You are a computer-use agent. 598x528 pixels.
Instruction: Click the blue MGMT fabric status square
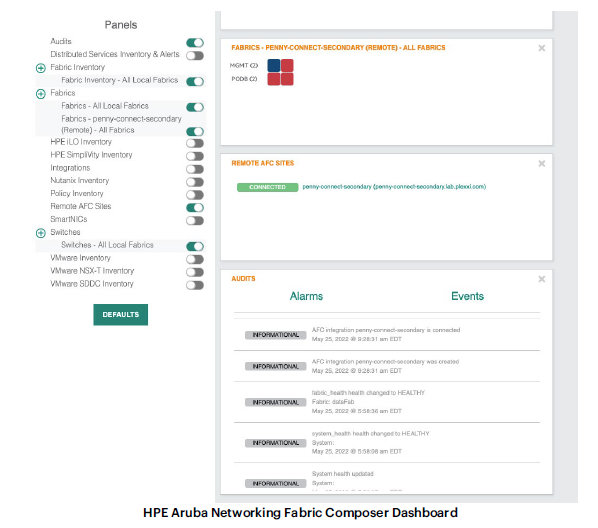[x=274, y=66]
